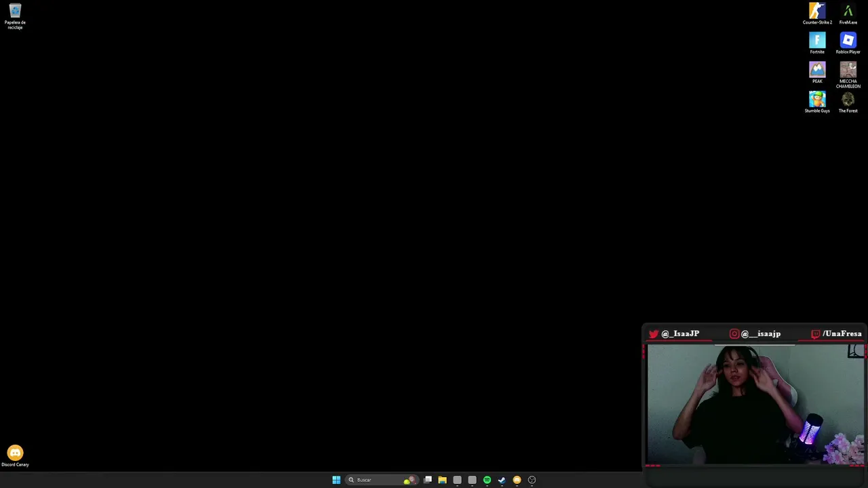Select The Forest desktop shortcut
Image resolution: width=868 pixels, height=488 pixels.
click(x=848, y=102)
